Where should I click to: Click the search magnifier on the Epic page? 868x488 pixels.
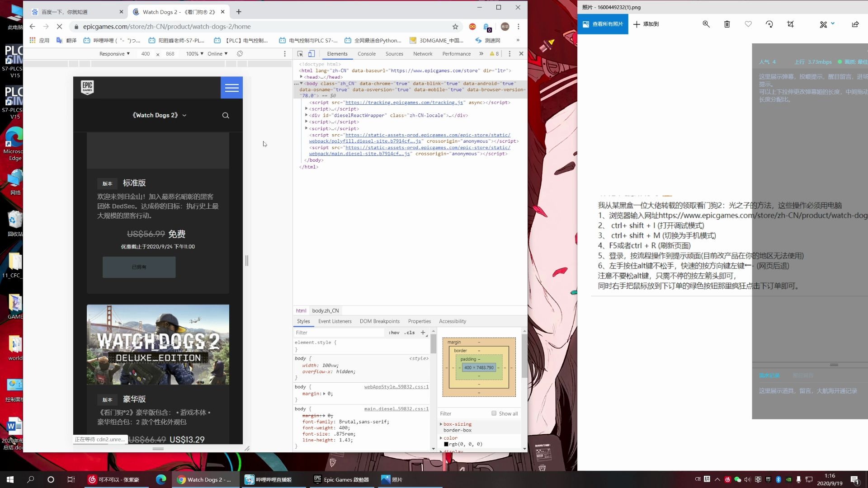tap(226, 115)
